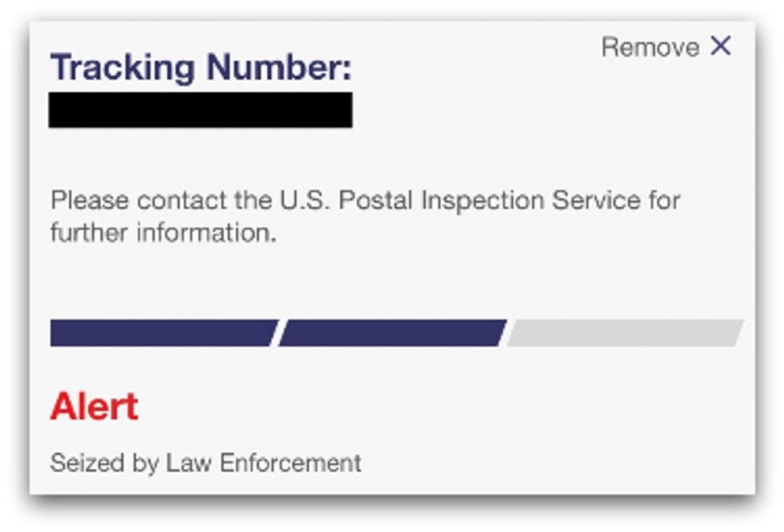The image size is (784, 532).
Task: Click the first dark blue progress segment
Action: click(162, 333)
